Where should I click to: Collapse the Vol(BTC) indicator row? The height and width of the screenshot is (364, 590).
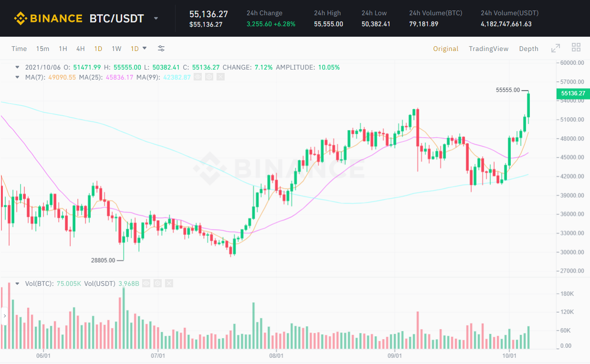click(18, 283)
